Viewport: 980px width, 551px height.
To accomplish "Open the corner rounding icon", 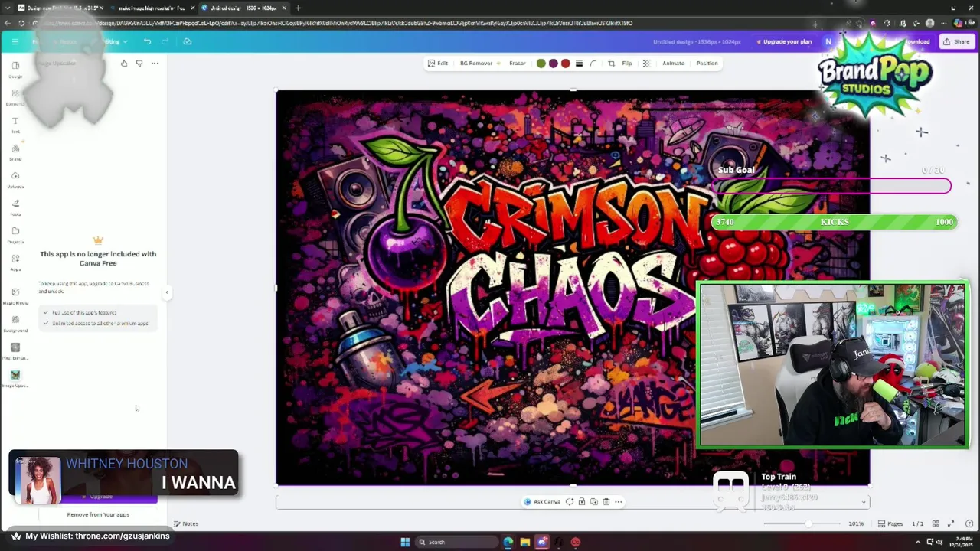I will tap(593, 64).
